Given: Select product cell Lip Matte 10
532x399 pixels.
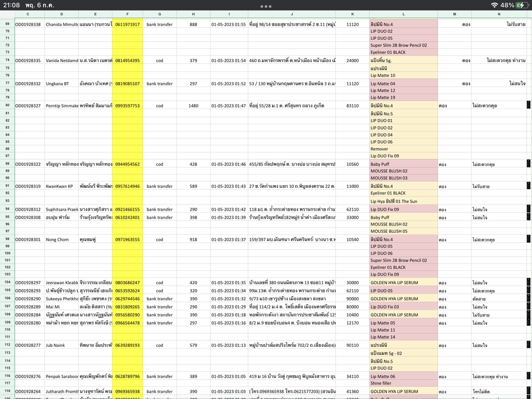Looking at the screenshot, I should (x=403, y=75).
